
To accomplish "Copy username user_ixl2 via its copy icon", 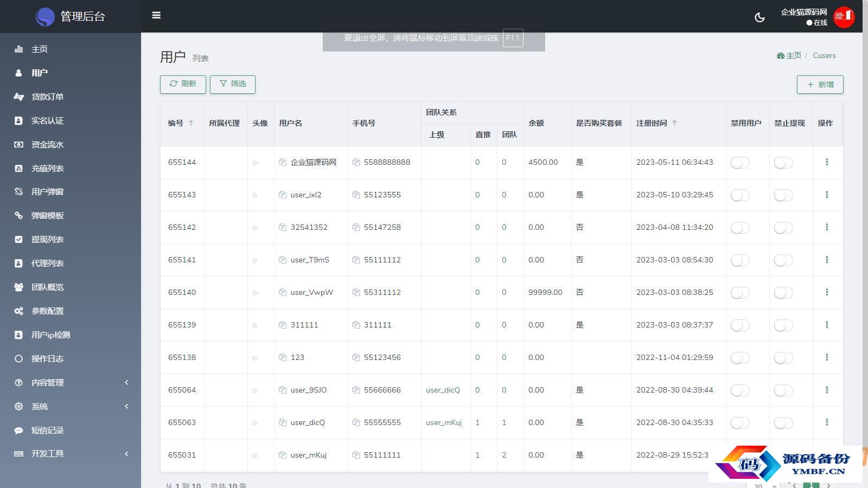I will coord(283,195).
